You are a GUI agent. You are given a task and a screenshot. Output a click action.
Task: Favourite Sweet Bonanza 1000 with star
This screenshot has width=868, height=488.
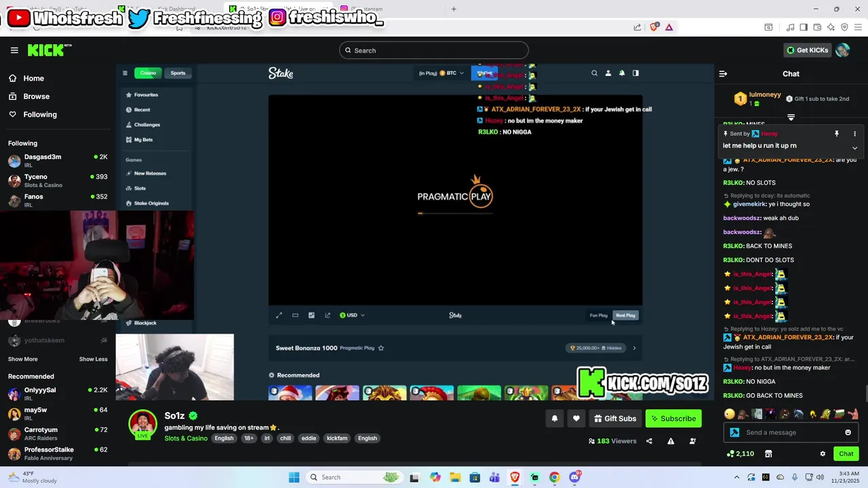pos(380,348)
